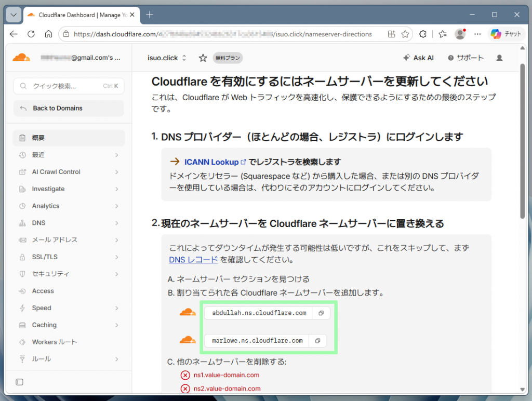Open Caching sidebar item

[x=69, y=325]
